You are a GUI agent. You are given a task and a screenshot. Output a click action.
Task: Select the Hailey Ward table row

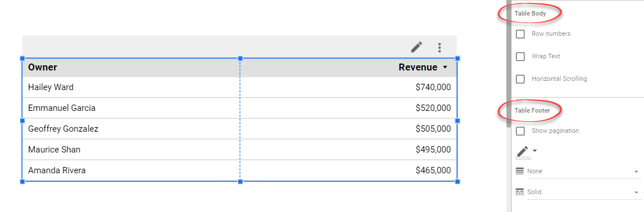click(239, 87)
